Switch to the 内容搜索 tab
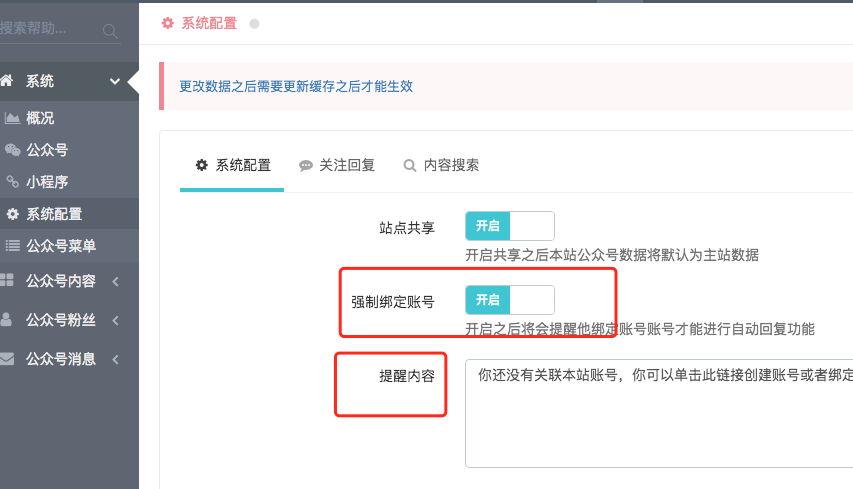Screen dimensions: 853x489 441,165
